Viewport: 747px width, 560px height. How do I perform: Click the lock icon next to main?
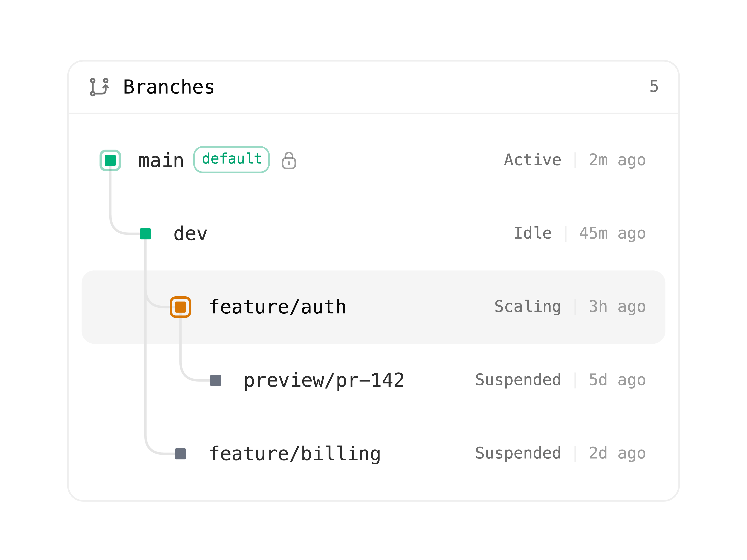pos(289,160)
